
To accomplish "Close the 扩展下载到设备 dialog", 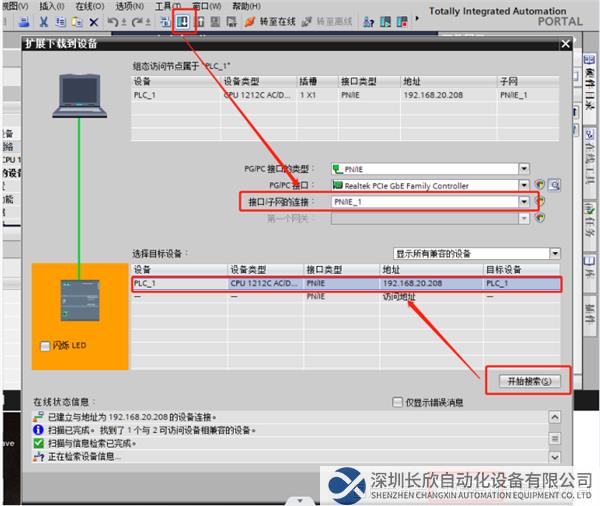I will (x=565, y=44).
